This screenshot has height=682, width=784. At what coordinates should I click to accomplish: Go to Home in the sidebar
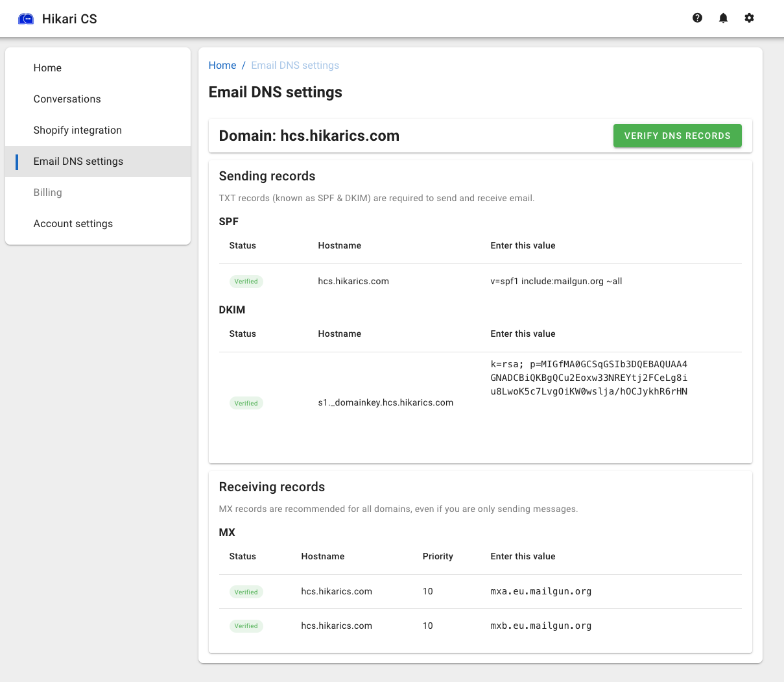click(47, 68)
